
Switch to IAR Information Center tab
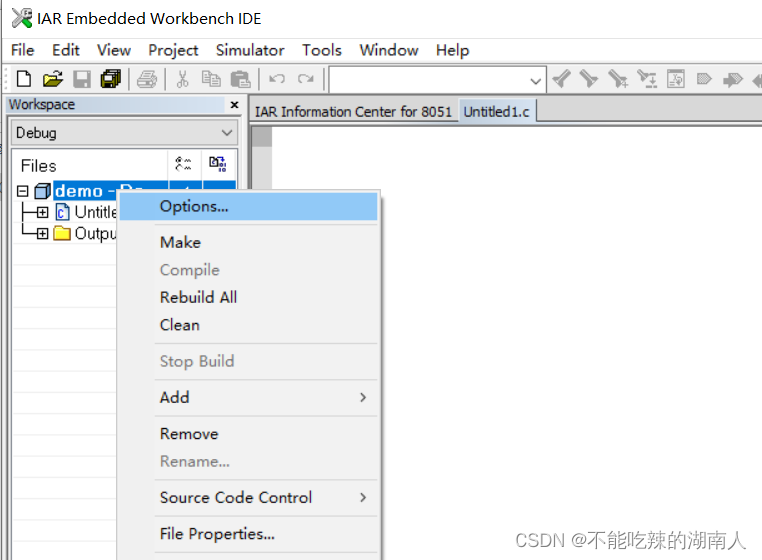point(353,111)
